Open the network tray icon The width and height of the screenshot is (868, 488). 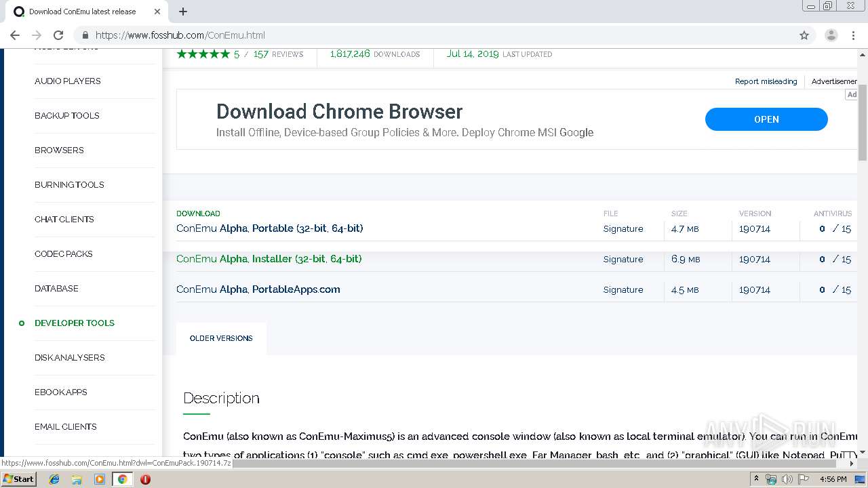[771, 479]
